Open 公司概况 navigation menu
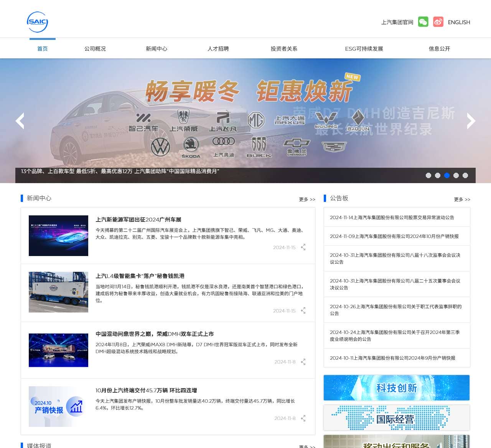Viewport: 491px width, 448px height. pos(95,49)
